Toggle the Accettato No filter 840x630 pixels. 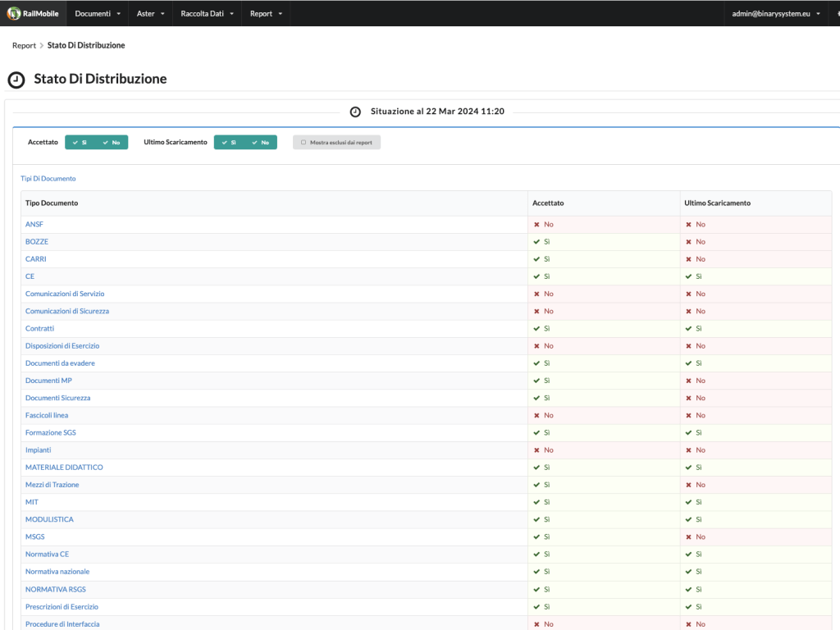click(112, 143)
